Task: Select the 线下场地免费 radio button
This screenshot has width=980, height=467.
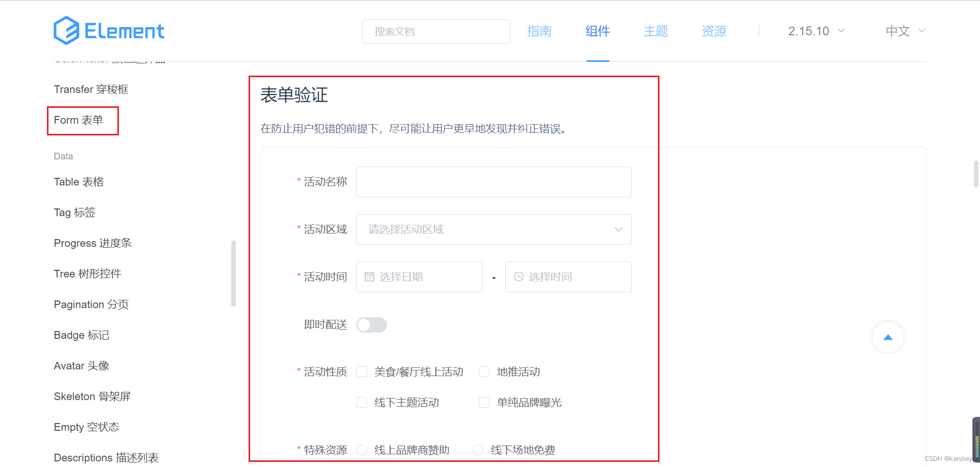Action: click(478, 450)
